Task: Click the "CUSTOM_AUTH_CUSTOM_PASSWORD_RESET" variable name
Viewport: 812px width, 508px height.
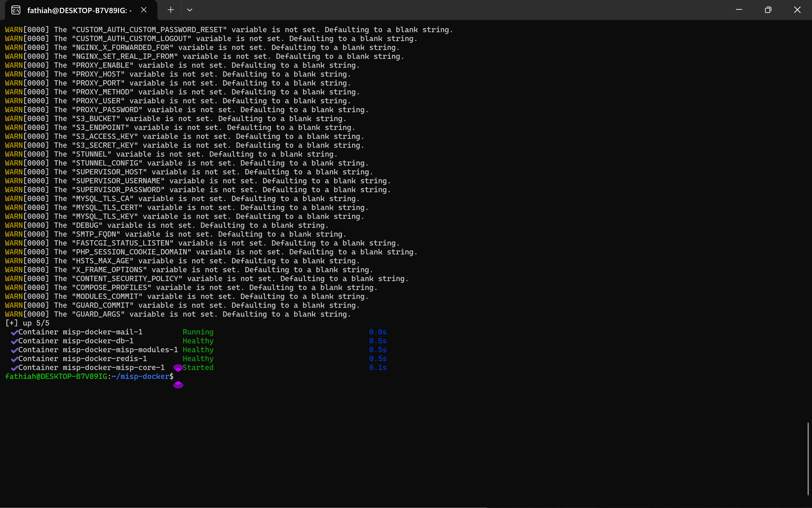Action: tap(149, 30)
